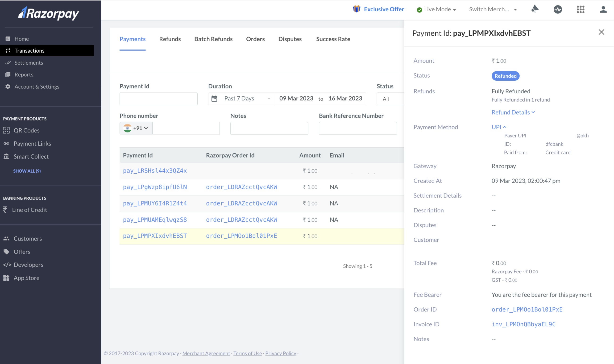Switch to the Success Rate tab

[x=333, y=39]
